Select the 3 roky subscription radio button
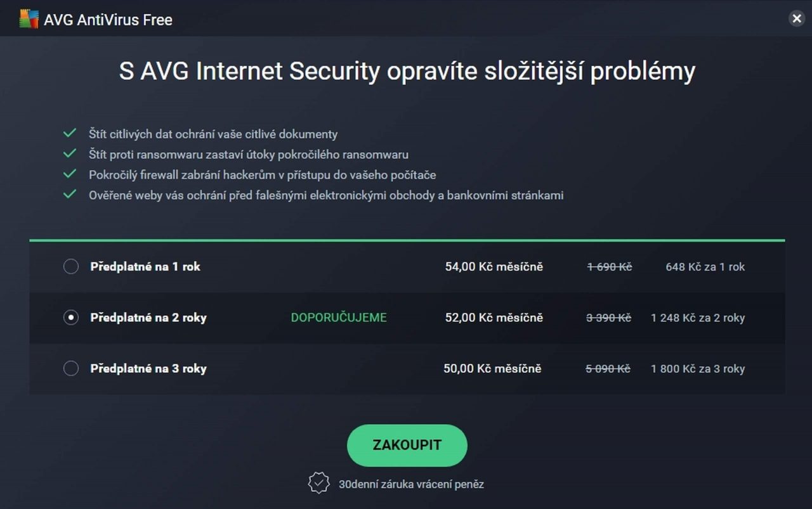 [71, 368]
